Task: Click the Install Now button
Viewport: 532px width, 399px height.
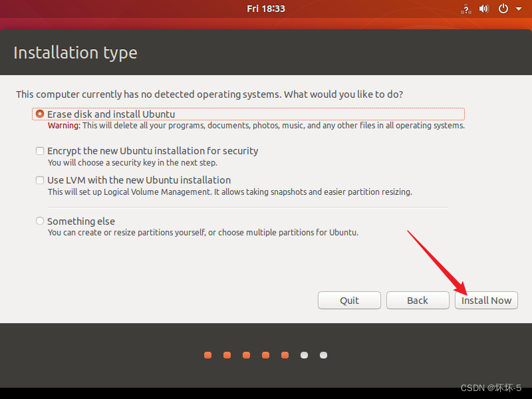Action: click(486, 301)
